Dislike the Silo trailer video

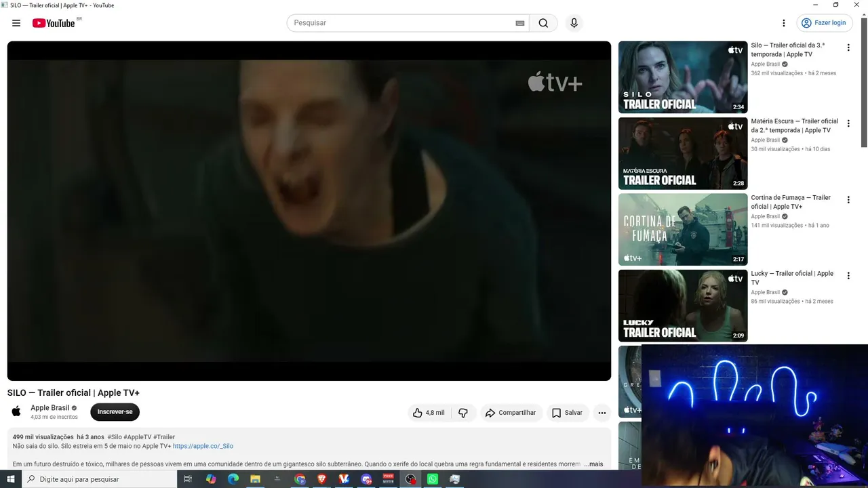(463, 413)
